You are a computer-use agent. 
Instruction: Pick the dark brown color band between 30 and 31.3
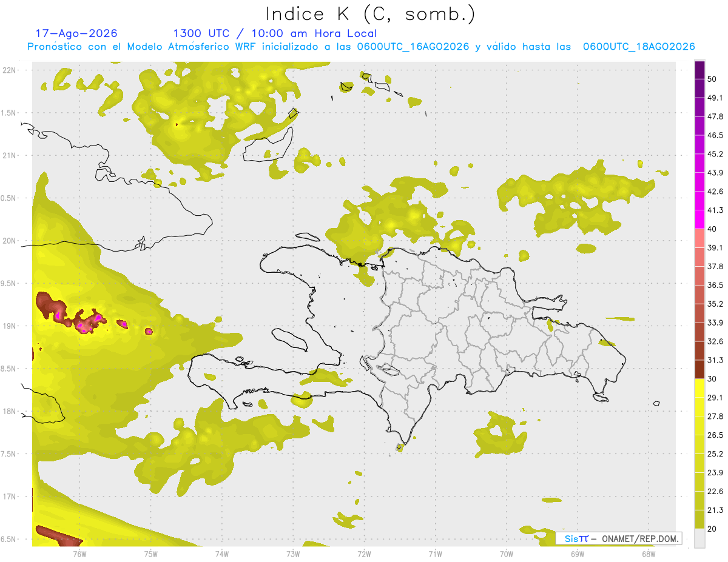coord(699,370)
